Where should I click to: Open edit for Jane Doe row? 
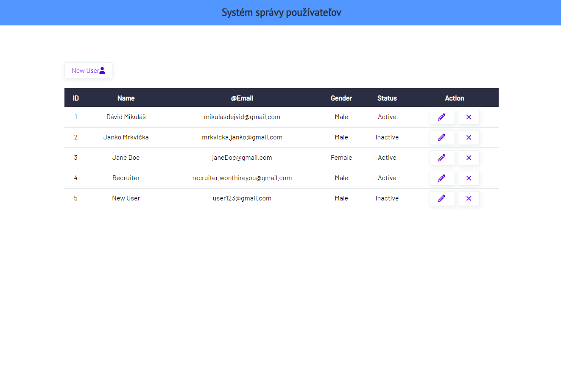[x=442, y=158]
